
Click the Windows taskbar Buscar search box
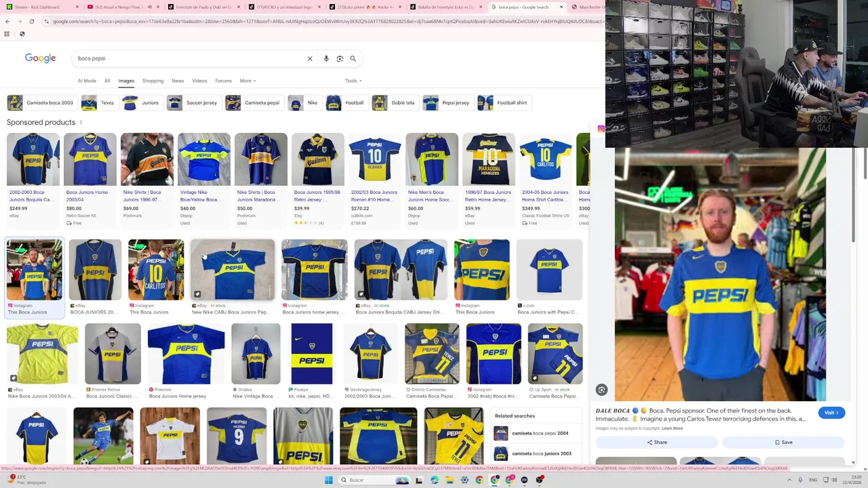tap(373, 480)
